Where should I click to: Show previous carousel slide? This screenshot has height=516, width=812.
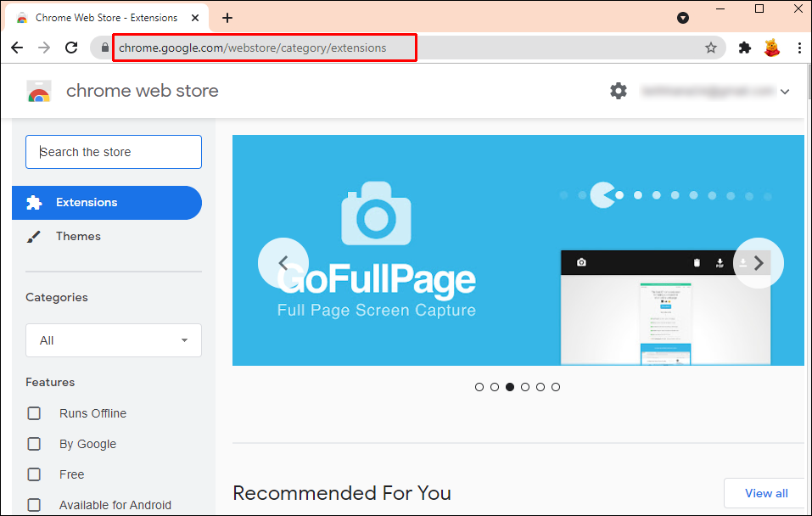click(283, 263)
